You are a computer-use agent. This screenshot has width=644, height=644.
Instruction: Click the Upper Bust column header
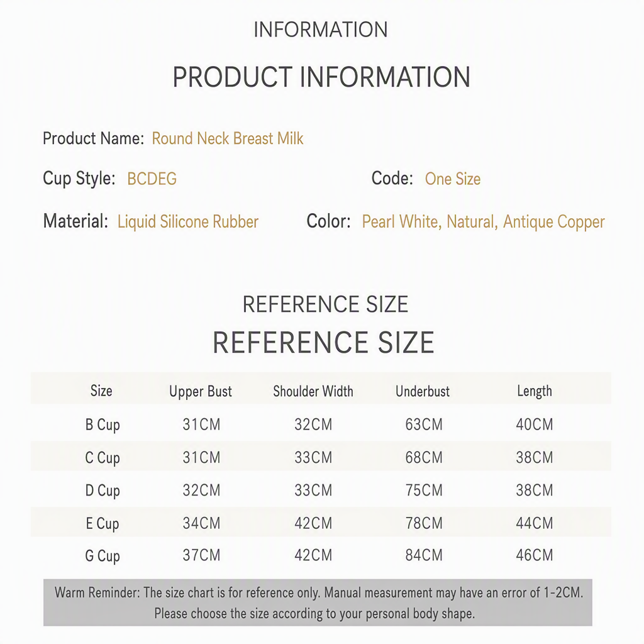click(x=201, y=391)
